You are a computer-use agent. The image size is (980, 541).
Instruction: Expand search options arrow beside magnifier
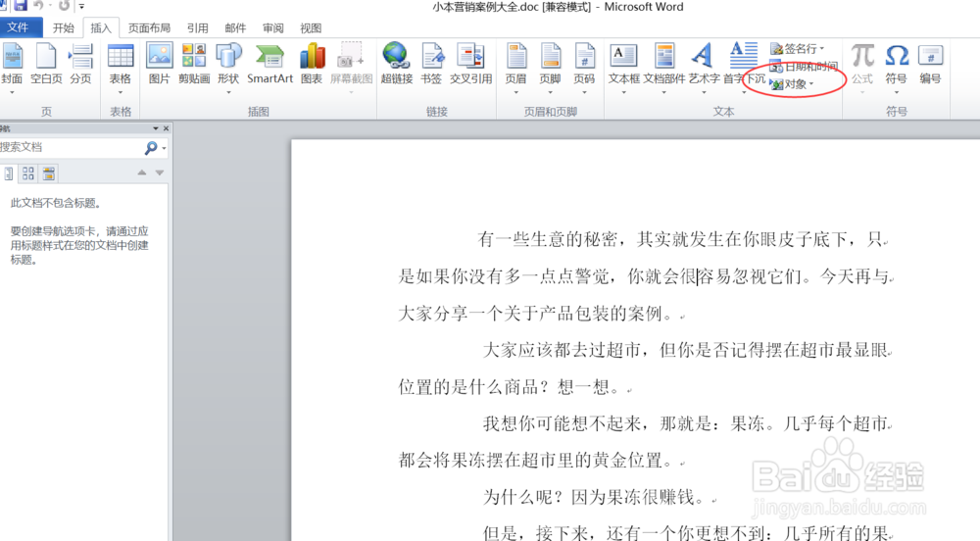pyautogui.click(x=164, y=148)
